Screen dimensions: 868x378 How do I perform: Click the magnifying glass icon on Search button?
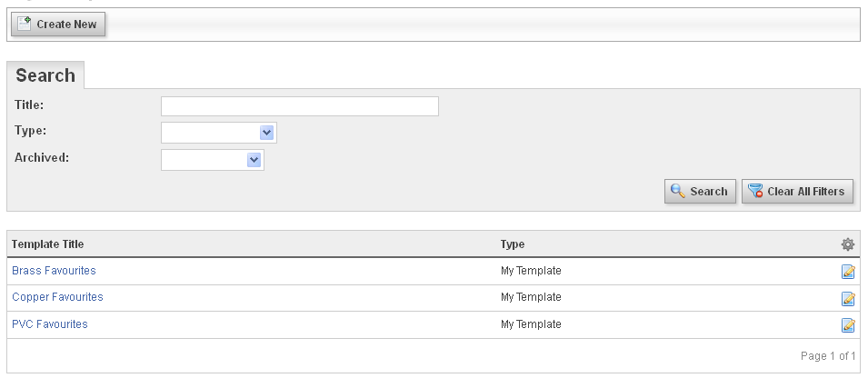pos(678,191)
